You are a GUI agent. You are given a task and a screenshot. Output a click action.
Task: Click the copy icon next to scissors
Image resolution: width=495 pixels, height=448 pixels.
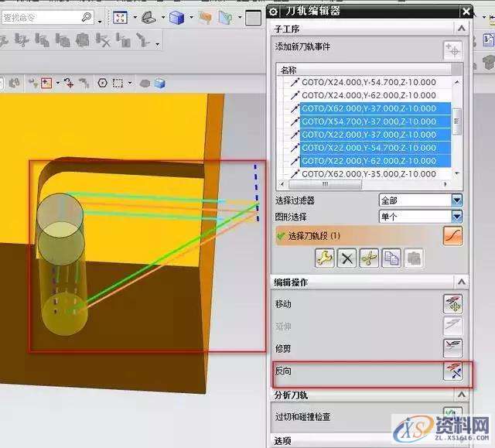pos(391,258)
